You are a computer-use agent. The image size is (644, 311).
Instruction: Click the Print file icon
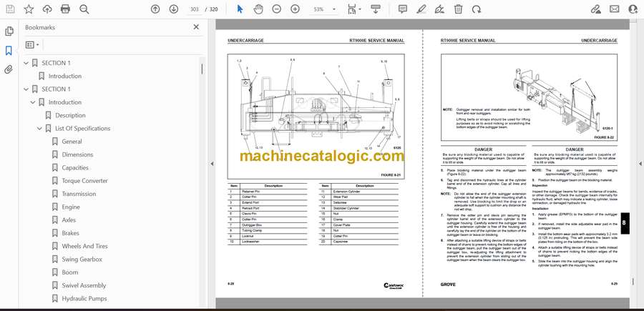66,9
